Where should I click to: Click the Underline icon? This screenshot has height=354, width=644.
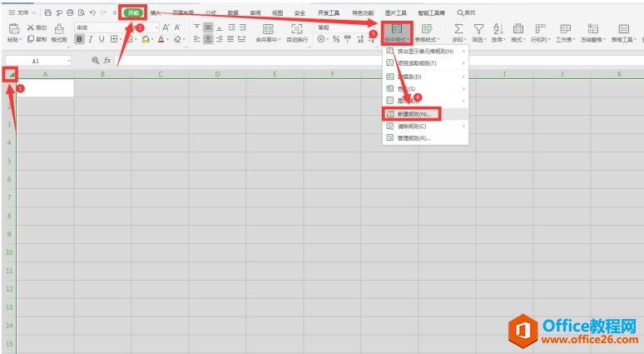102,39
